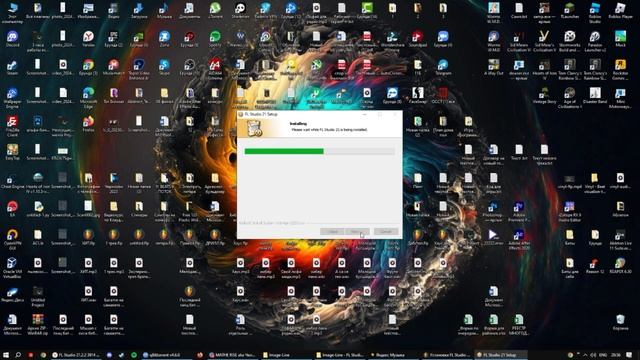Click ENG language indicator in tray

(x=602, y=355)
